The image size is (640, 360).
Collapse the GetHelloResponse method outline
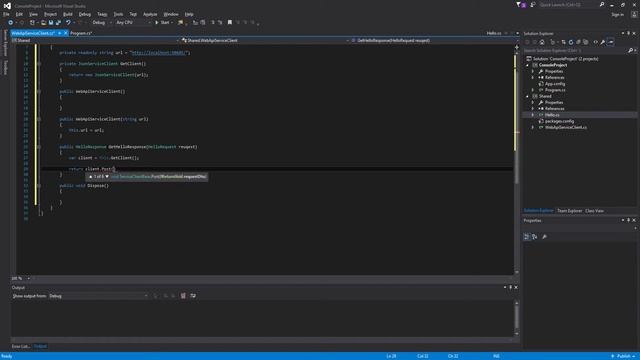pos(39,147)
